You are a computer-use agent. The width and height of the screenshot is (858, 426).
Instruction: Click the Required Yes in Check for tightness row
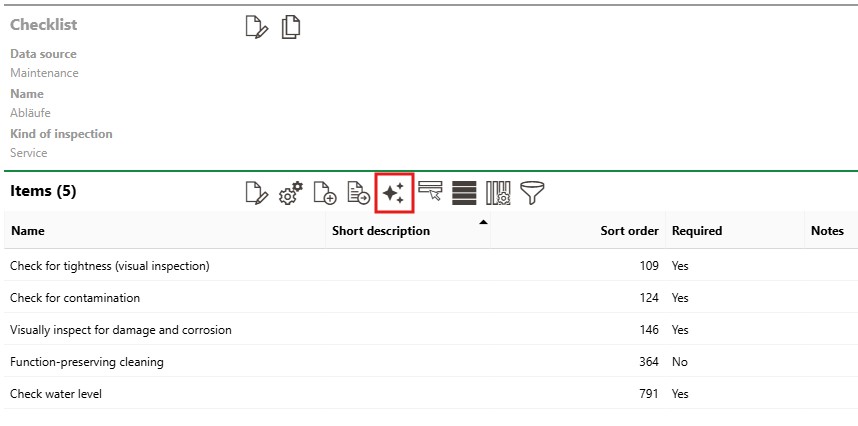680,266
